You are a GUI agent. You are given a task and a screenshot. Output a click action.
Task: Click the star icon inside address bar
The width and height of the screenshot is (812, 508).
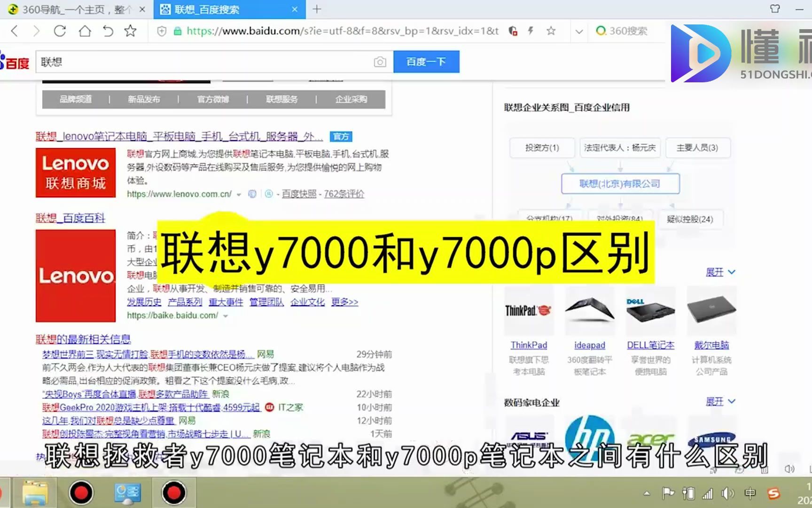(x=551, y=31)
